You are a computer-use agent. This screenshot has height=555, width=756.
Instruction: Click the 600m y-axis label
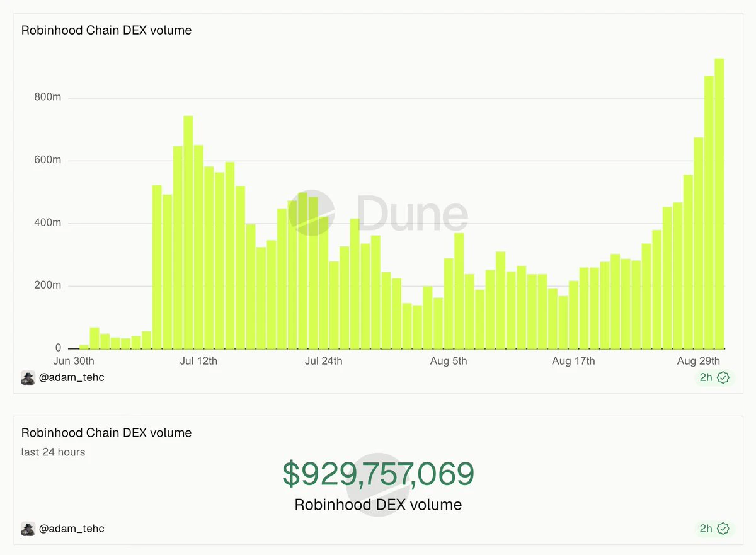(x=47, y=160)
